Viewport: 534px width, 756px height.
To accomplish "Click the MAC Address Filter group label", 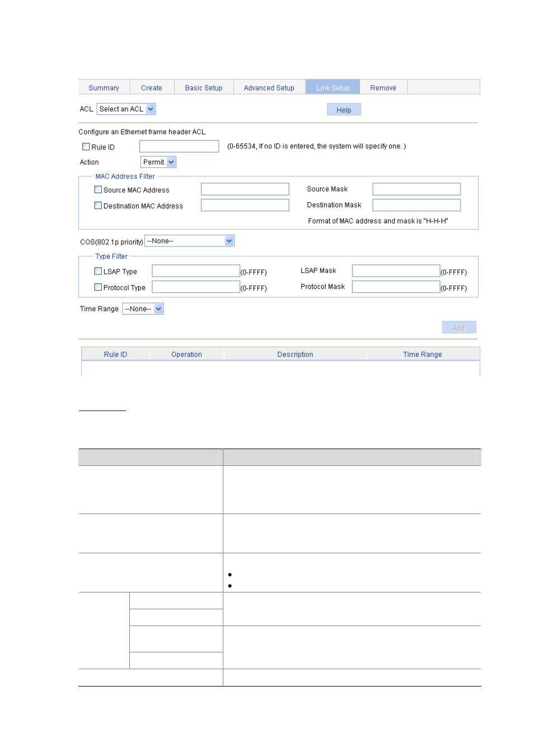I will point(125,176).
